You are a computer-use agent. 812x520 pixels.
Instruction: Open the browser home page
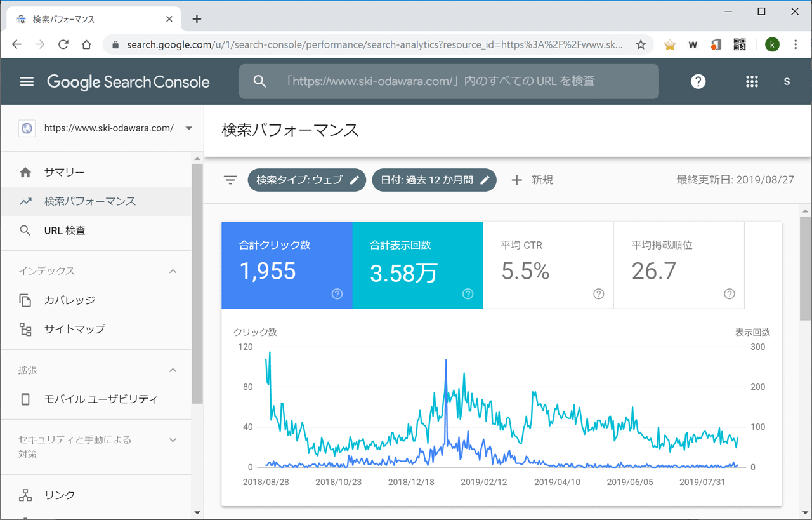coord(87,44)
